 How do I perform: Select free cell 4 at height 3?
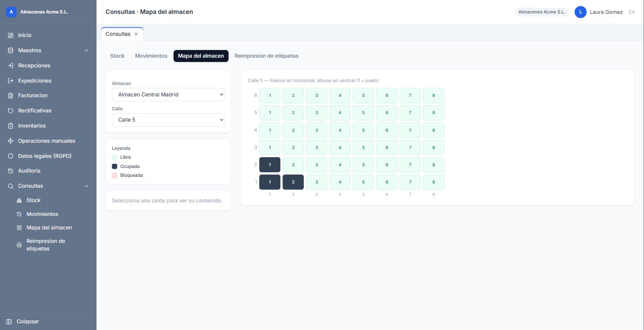[x=340, y=148]
